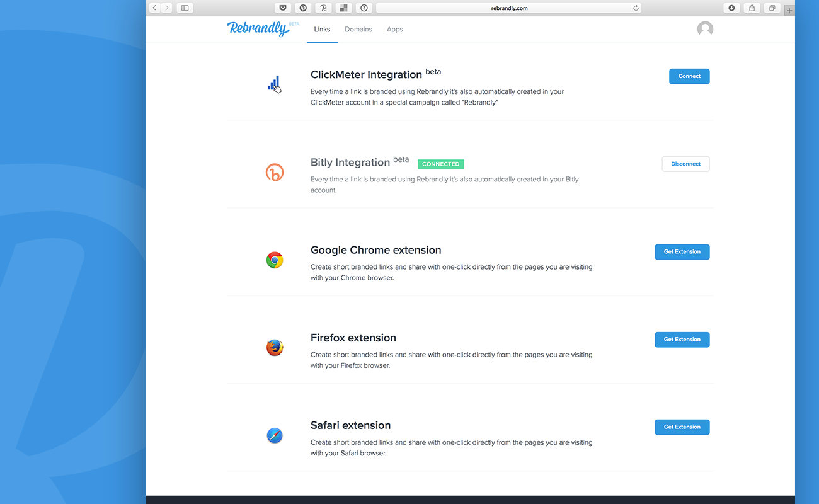Click the ClickMeter Integration heading
This screenshot has height=504, width=819.
pyautogui.click(x=366, y=74)
